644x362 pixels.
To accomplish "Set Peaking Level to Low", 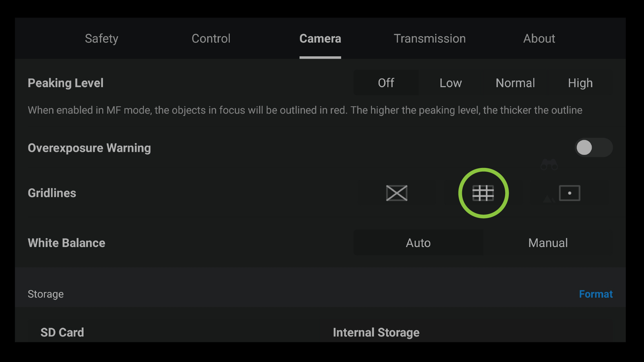I will coord(450,83).
